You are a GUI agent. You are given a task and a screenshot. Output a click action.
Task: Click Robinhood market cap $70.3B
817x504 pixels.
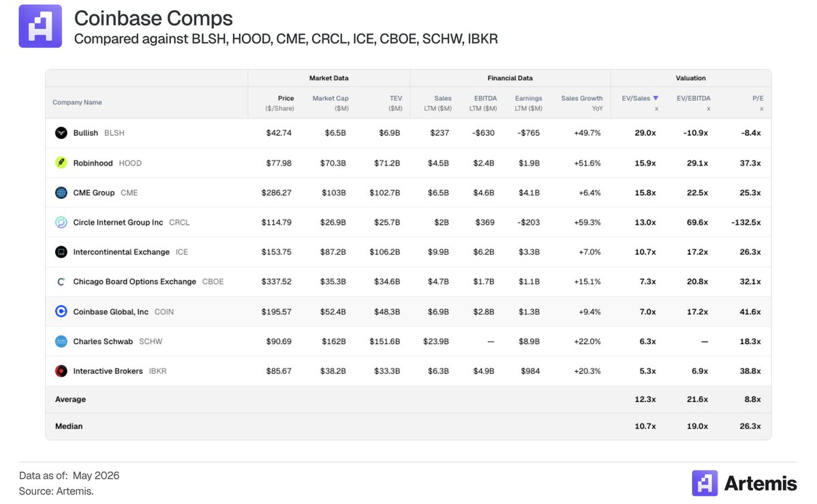(x=333, y=163)
